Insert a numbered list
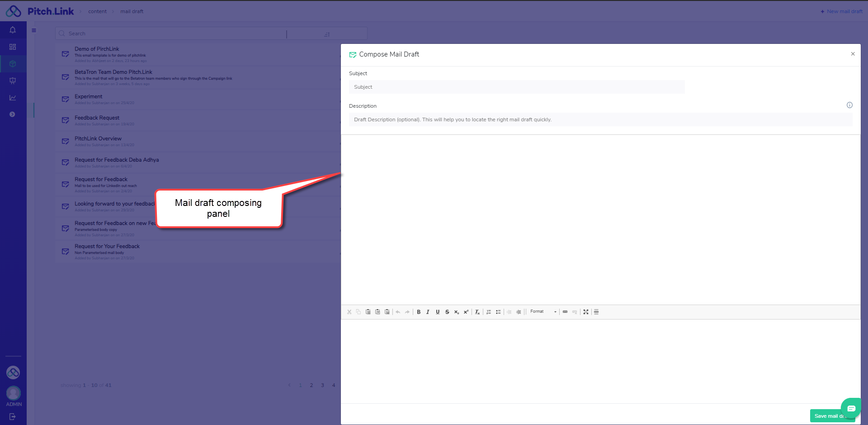Image resolution: width=868 pixels, height=425 pixels. coord(489,312)
